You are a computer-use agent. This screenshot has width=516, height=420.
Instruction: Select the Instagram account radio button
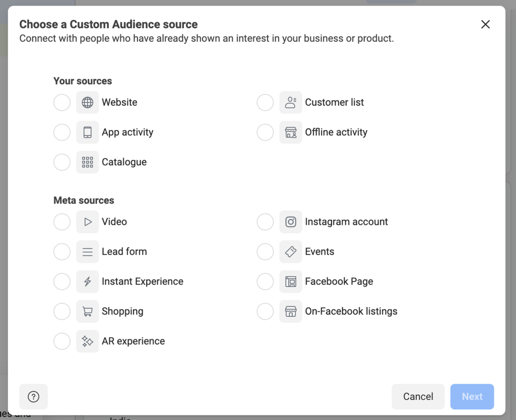click(x=265, y=222)
